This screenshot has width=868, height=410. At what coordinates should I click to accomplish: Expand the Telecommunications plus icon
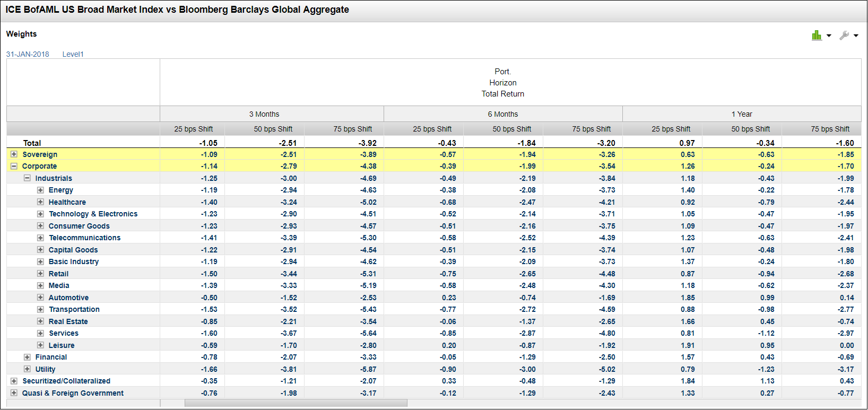click(x=40, y=238)
